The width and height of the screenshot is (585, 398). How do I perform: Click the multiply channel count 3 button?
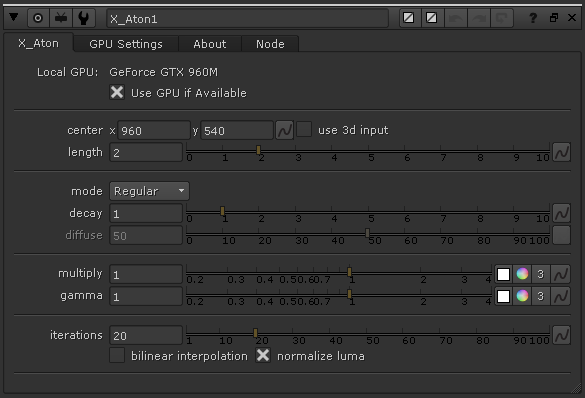(540, 274)
